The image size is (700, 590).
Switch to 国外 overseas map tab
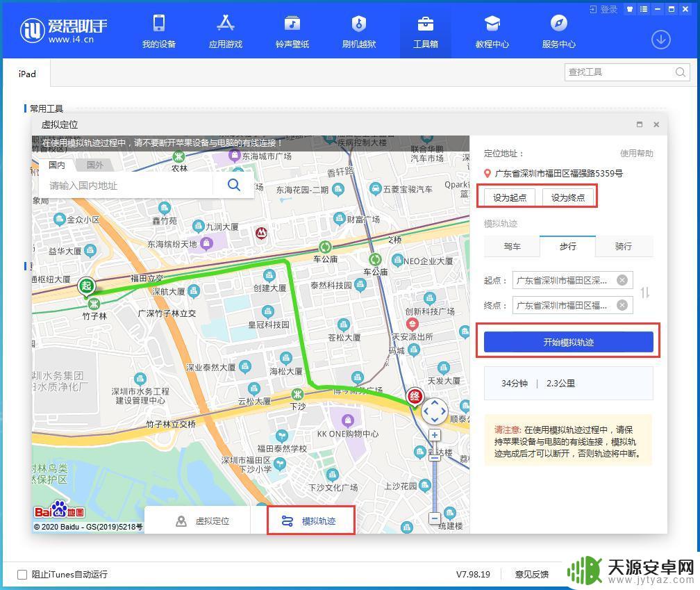coord(94,165)
